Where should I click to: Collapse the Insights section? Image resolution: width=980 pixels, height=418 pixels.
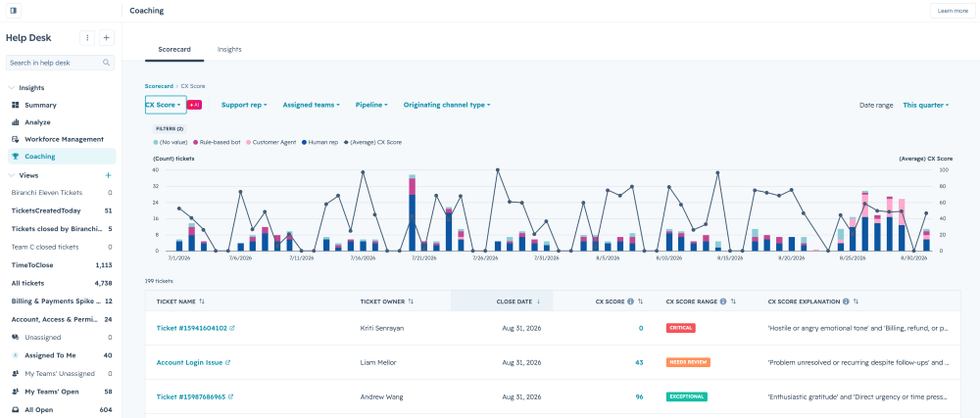(x=12, y=88)
